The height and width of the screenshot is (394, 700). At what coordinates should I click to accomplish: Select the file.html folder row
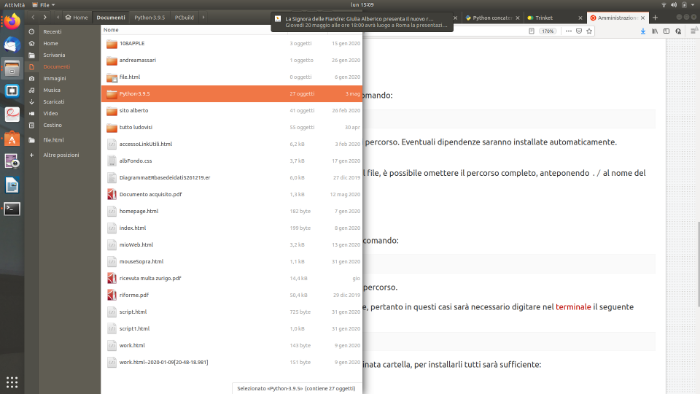click(x=232, y=77)
